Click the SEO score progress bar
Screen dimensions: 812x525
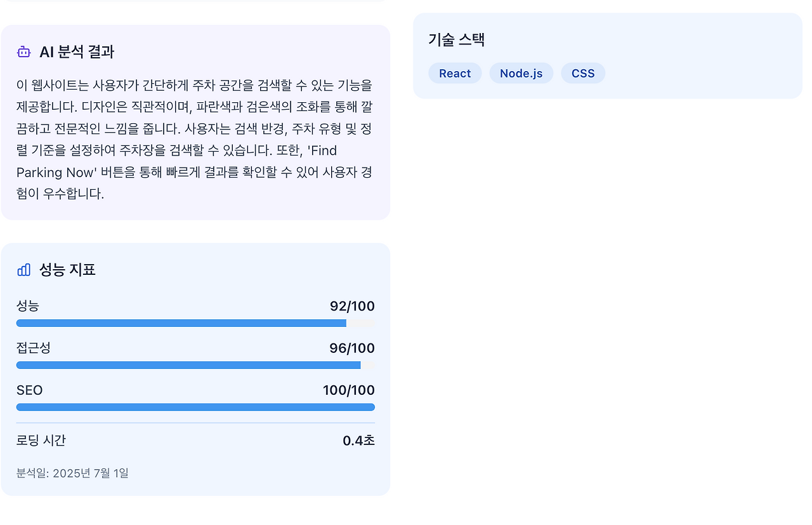pyautogui.click(x=195, y=407)
